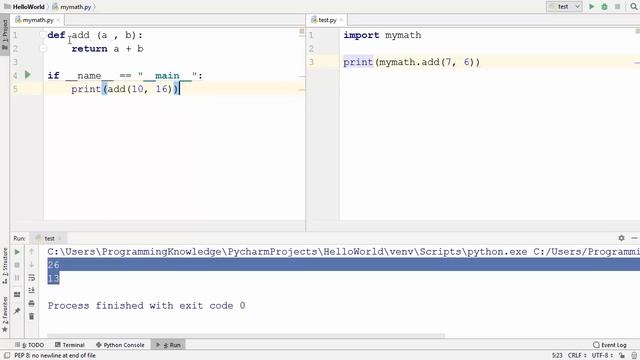640x360 pixels.
Task: Click 'Process finished with exit code 0'
Action: [x=147, y=306]
